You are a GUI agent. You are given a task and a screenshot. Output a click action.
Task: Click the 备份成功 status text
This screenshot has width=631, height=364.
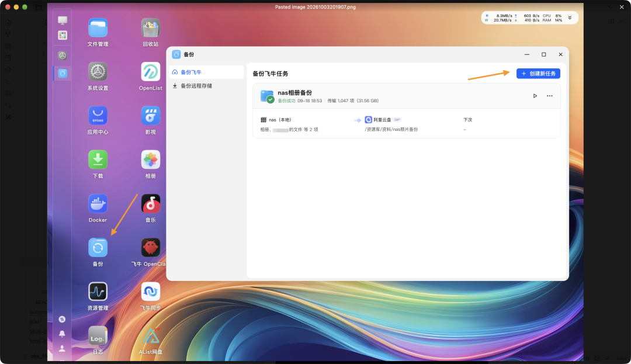(x=286, y=101)
